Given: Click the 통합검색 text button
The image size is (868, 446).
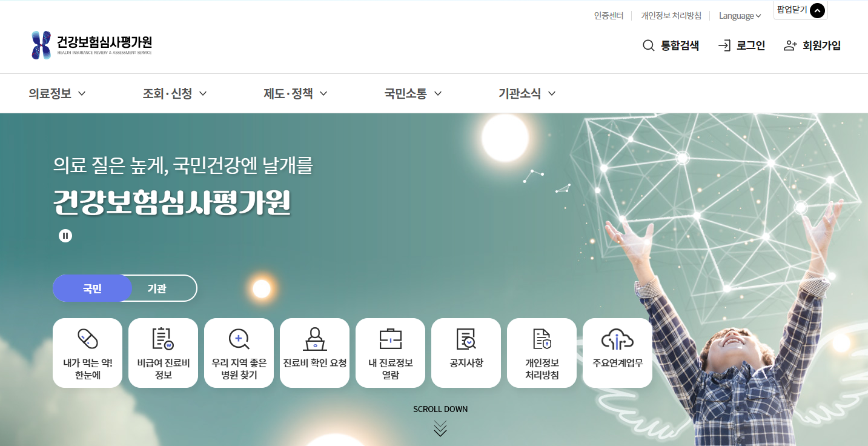Looking at the screenshot, I should point(680,45).
